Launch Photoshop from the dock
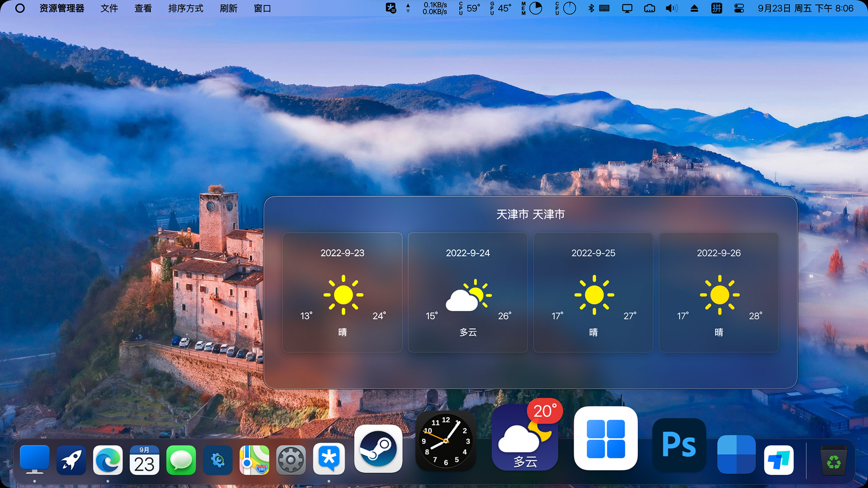The image size is (868, 488). 679,445
